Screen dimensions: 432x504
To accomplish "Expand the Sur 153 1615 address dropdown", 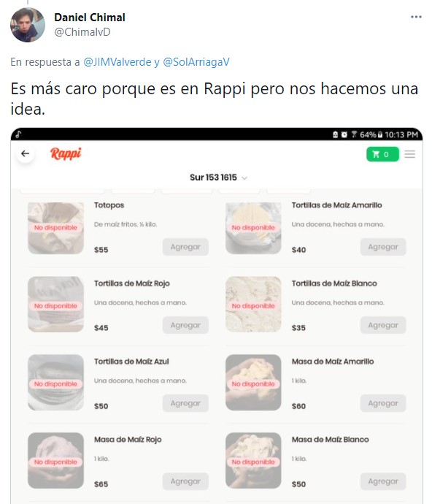I will pyautogui.click(x=218, y=177).
